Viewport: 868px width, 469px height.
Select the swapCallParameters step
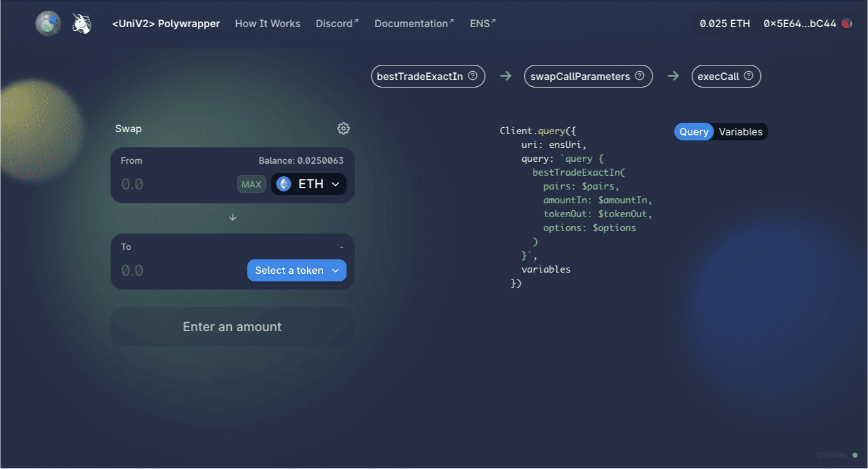tap(588, 76)
